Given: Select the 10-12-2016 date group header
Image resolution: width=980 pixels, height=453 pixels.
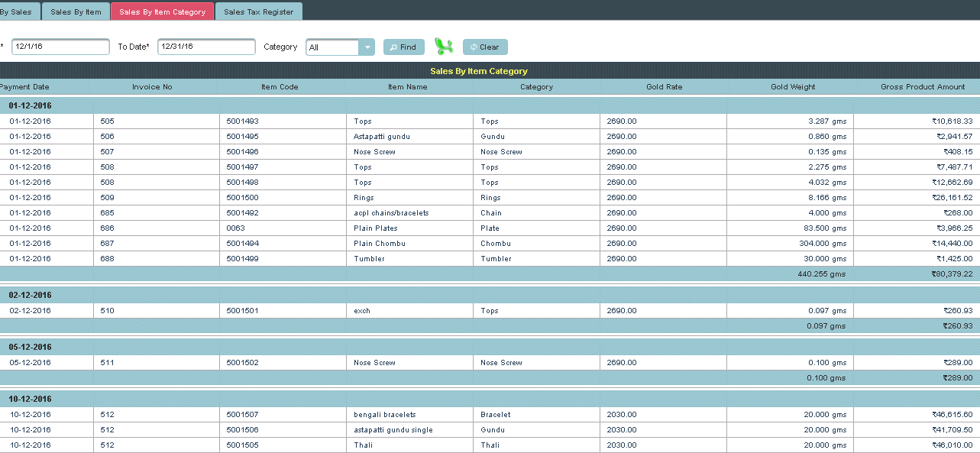Looking at the screenshot, I should tap(31, 400).
